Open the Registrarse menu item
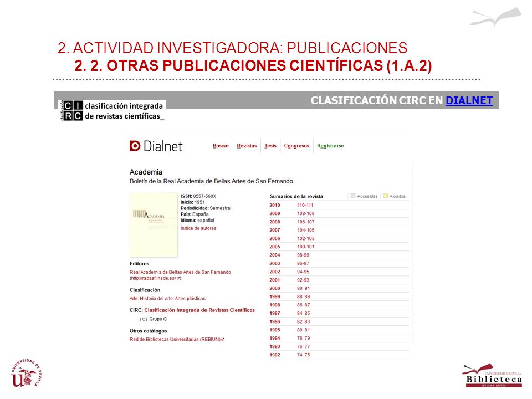This screenshot has width=532, height=399. tap(330, 146)
